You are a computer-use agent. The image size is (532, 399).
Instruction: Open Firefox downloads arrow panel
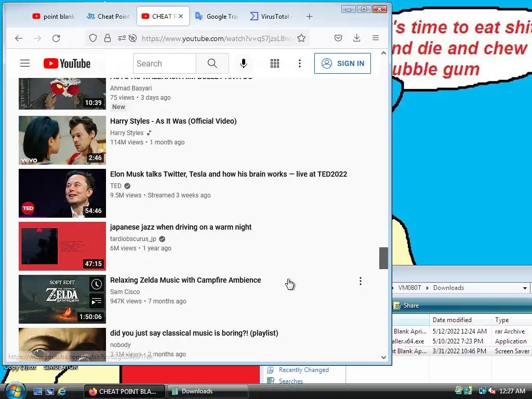[356, 38]
